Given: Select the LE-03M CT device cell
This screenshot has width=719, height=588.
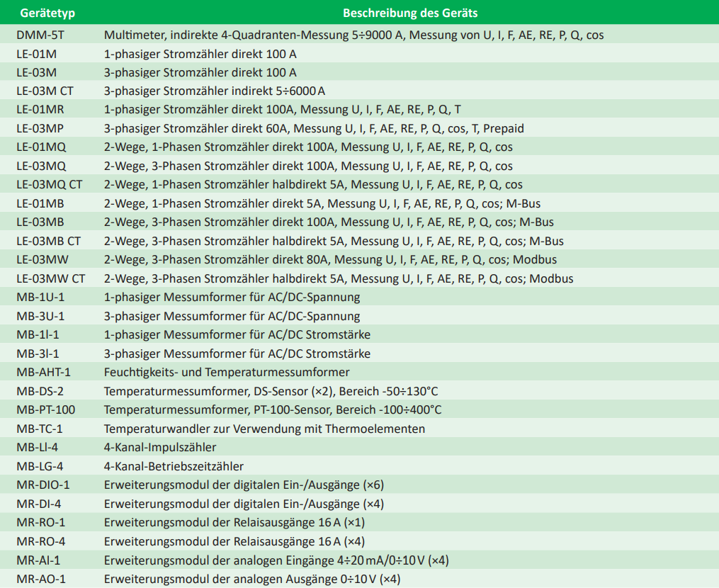Looking at the screenshot, I should (x=45, y=91).
